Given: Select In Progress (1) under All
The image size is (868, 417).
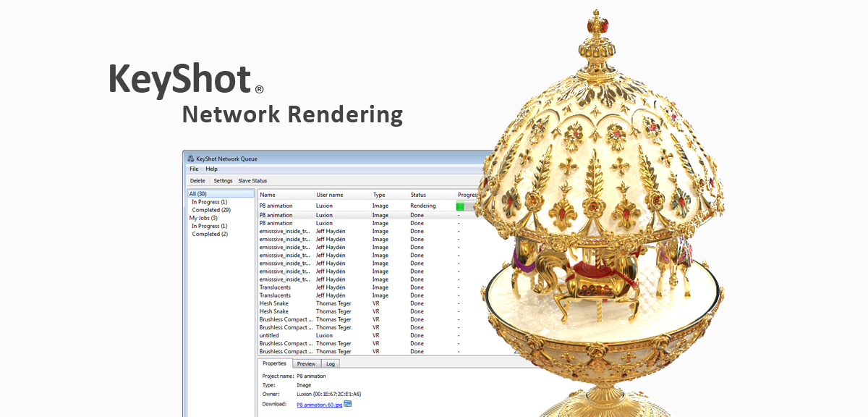Looking at the screenshot, I should click(x=209, y=202).
